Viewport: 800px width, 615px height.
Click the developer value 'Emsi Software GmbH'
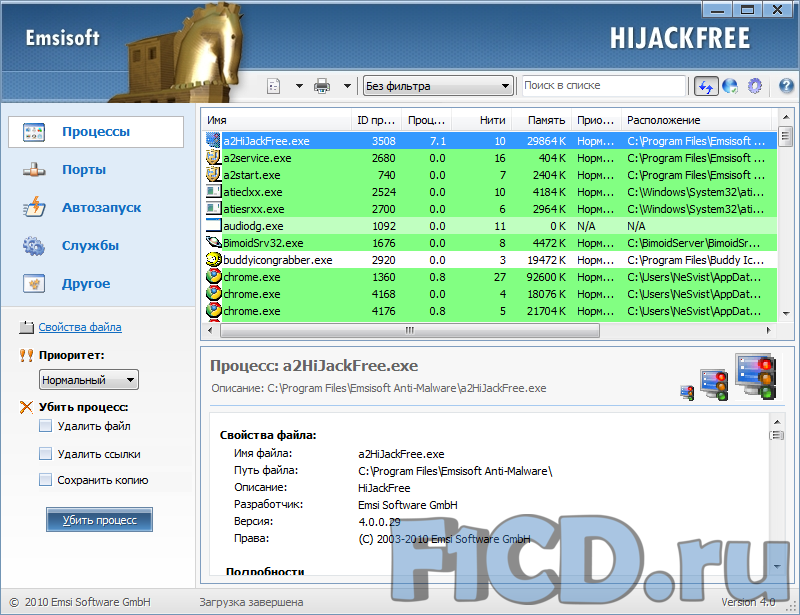[x=408, y=505]
